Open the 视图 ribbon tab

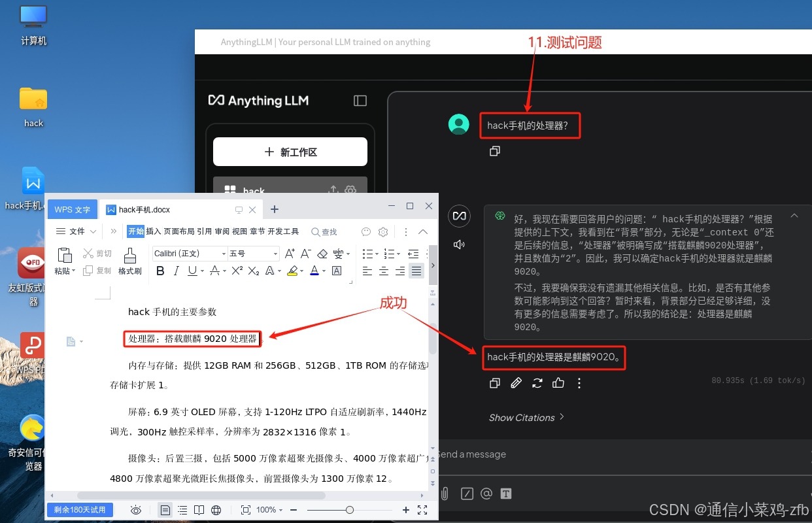coord(240,231)
